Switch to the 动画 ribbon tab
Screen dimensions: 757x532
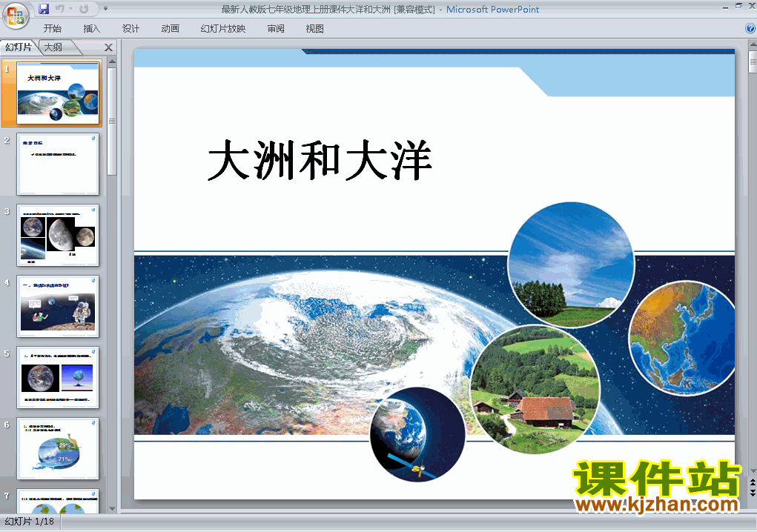coord(170,29)
